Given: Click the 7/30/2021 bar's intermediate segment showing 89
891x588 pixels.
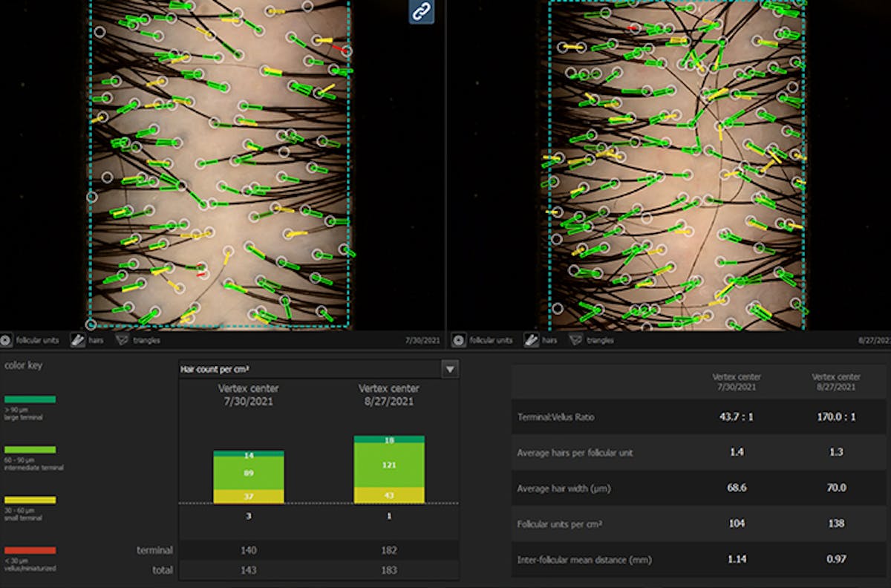Looking at the screenshot, I should pyautogui.click(x=248, y=471).
